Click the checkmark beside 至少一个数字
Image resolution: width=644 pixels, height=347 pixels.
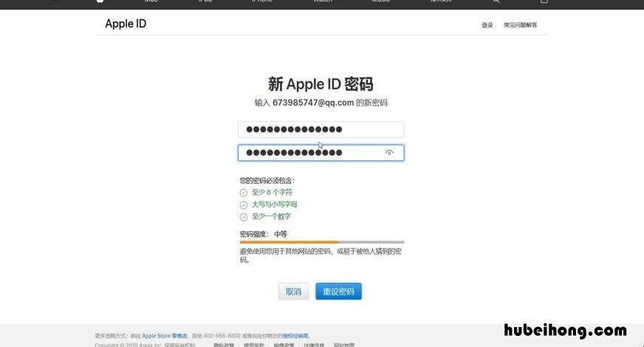(x=244, y=217)
